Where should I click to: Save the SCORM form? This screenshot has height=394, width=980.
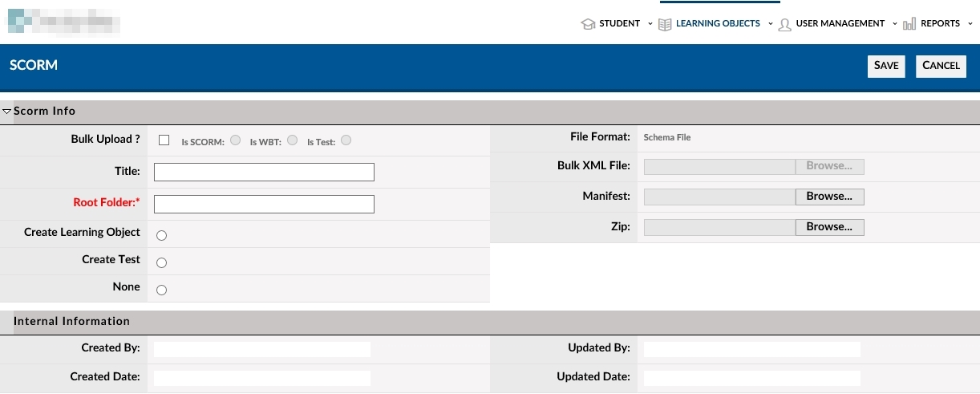click(x=886, y=66)
